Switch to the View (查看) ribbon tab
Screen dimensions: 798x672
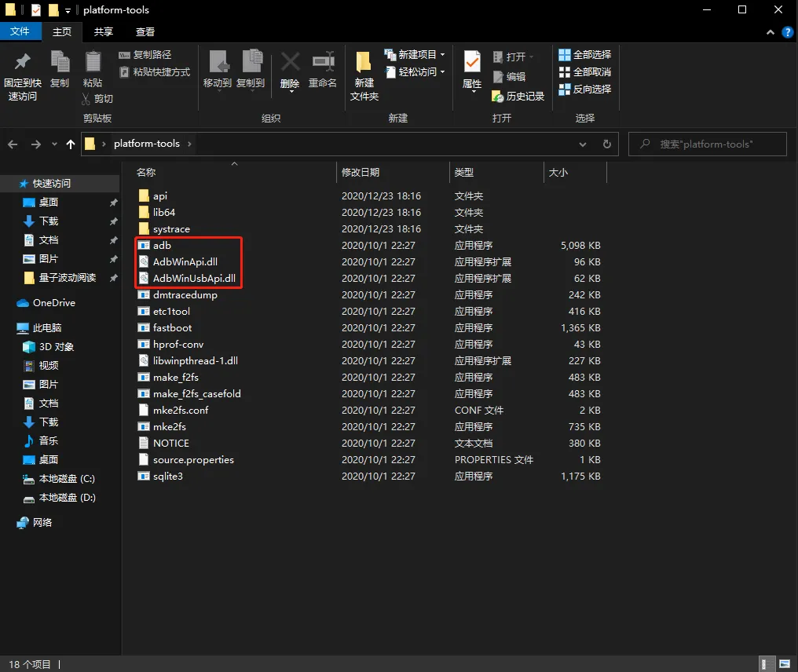coord(145,31)
